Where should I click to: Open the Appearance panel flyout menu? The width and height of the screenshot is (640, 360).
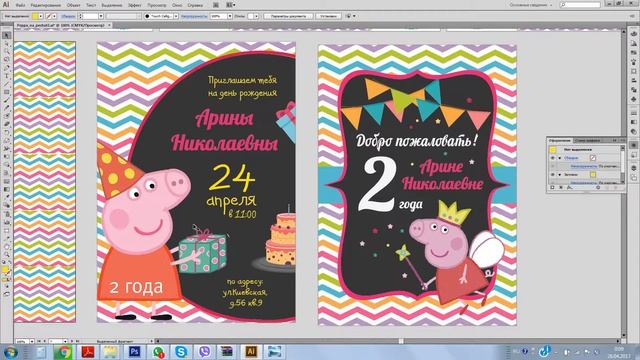622,140
